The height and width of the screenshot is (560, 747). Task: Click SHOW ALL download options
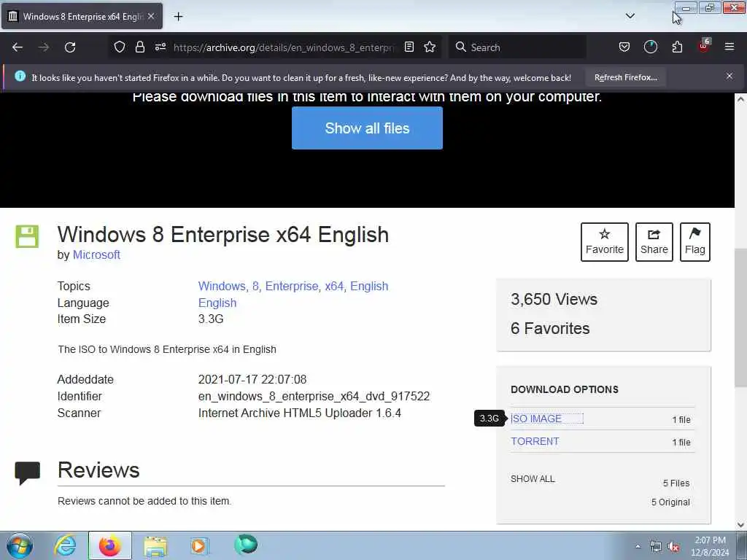tap(533, 479)
